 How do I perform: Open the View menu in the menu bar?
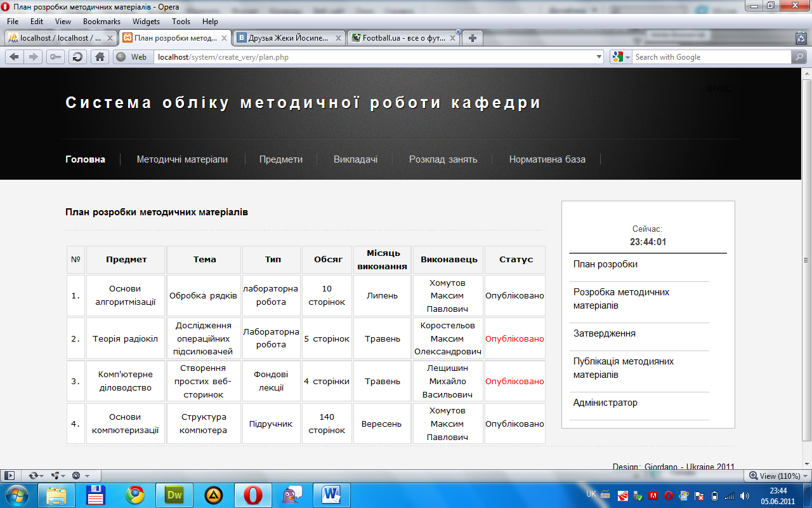pyautogui.click(x=63, y=22)
